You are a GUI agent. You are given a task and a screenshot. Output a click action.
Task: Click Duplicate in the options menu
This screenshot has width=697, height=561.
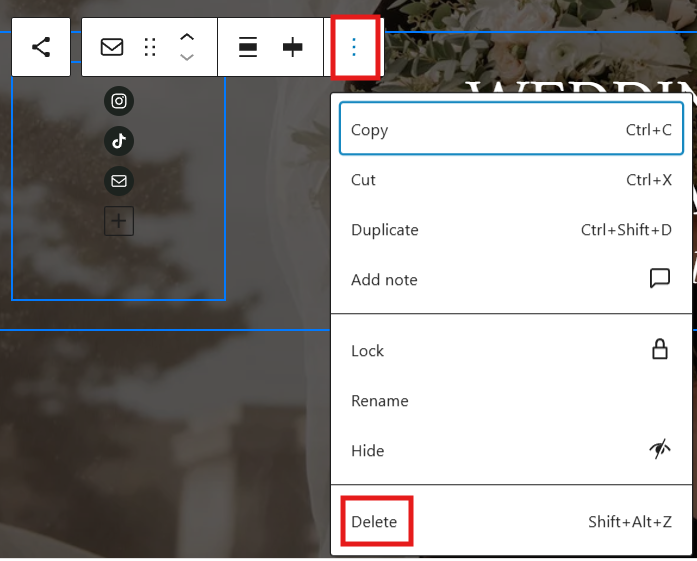[511, 230]
